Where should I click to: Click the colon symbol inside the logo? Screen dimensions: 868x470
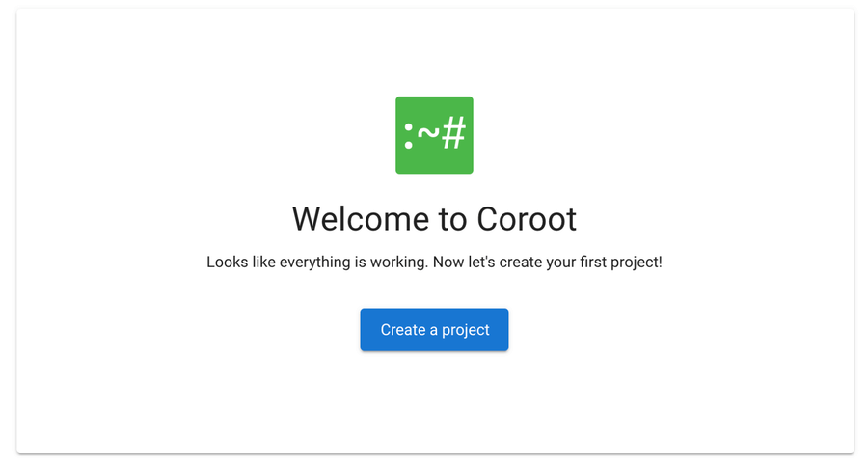(x=409, y=136)
